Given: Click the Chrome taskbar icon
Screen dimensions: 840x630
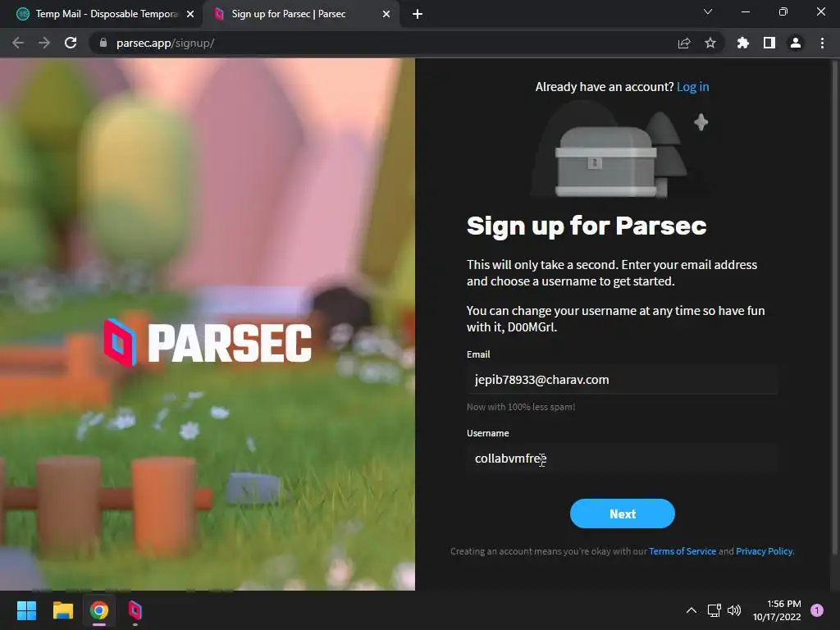Looking at the screenshot, I should point(99,610).
